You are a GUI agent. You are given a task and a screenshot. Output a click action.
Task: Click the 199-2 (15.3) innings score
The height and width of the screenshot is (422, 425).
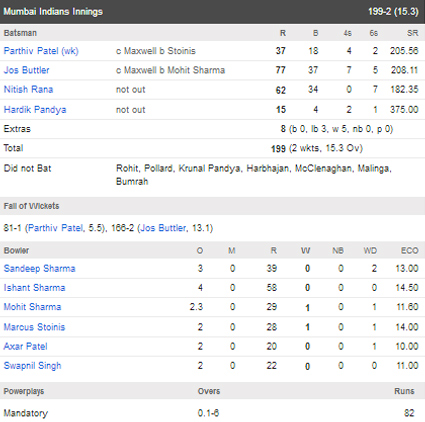(393, 12)
